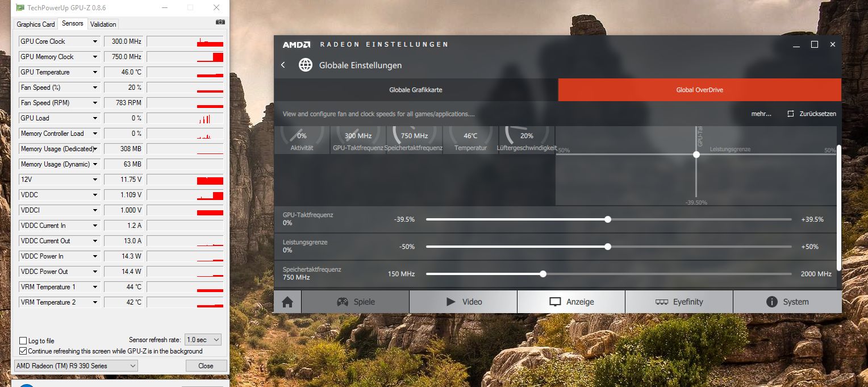This screenshot has width=868, height=387.
Task: Open the Fan Speed (%) sensor dropdown
Action: (95, 88)
